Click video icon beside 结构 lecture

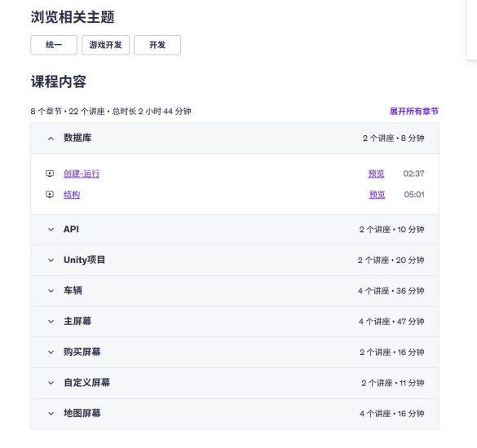[x=50, y=195]
